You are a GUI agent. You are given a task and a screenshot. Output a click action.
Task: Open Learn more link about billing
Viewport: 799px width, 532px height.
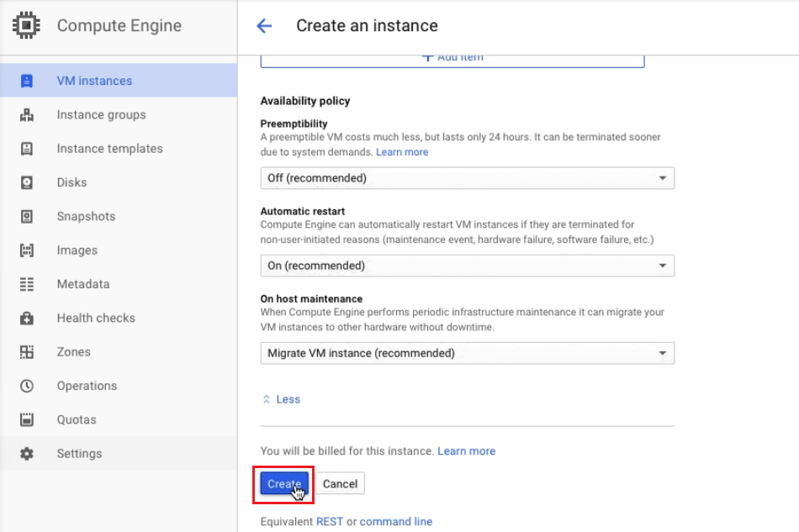[466, 451]
